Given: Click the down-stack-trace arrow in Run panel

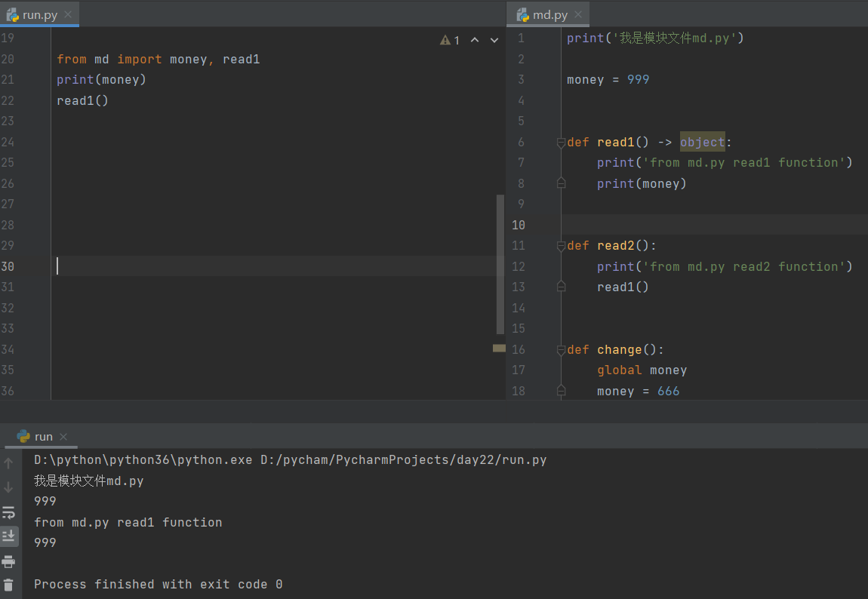Looking at the screenshot, I should (x=8, y=487).
